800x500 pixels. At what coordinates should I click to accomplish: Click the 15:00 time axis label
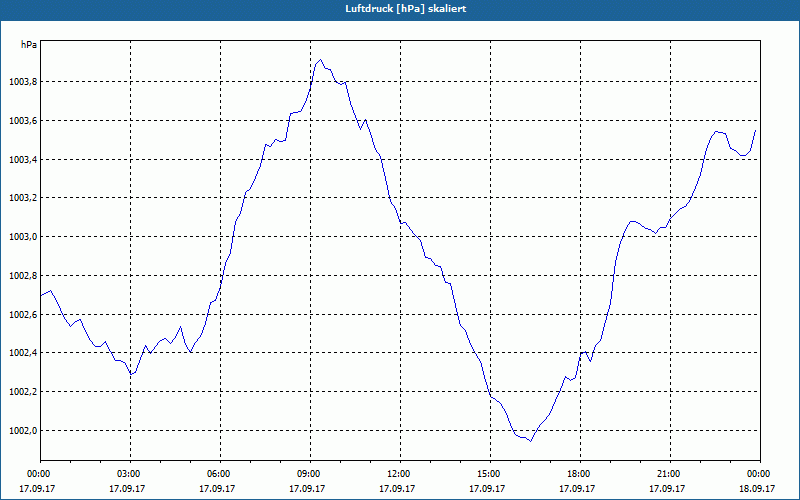pyautogui.click(x=490, y=474)
